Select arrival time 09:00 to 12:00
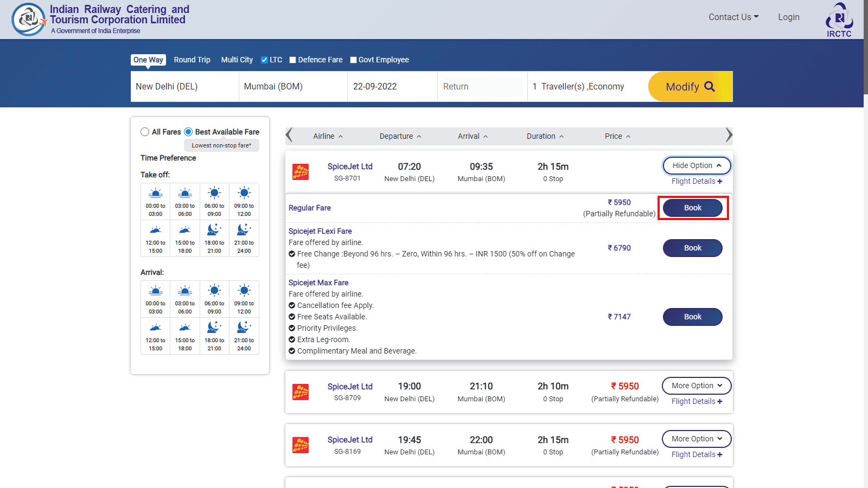Image resolution: width=868 pixels, height=488 pixels. point(244,299)
